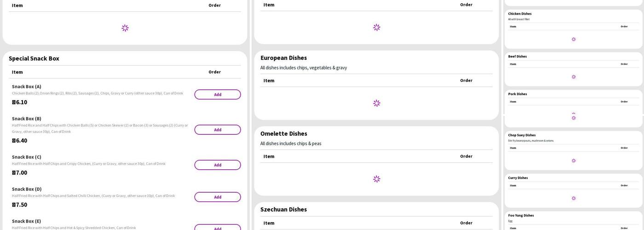Click the Snack Box (A) item title
Viewport: 644px width, 230px height.
(27, 86)
